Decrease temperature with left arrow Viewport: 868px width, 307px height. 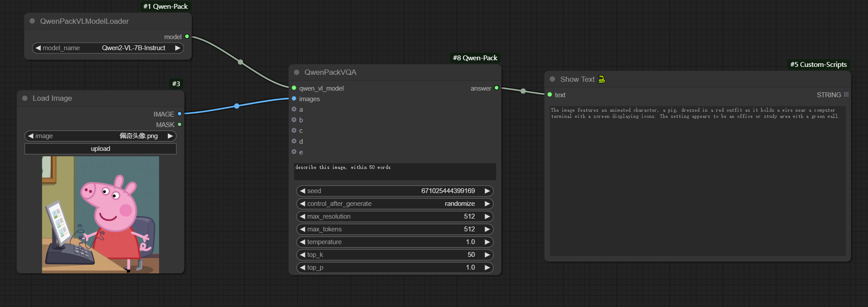pyautogui.click(x=302, y=242)
